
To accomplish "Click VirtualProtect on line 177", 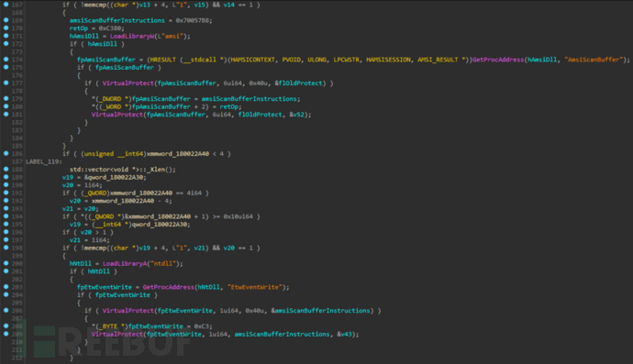I will click(x=128, y=83).
